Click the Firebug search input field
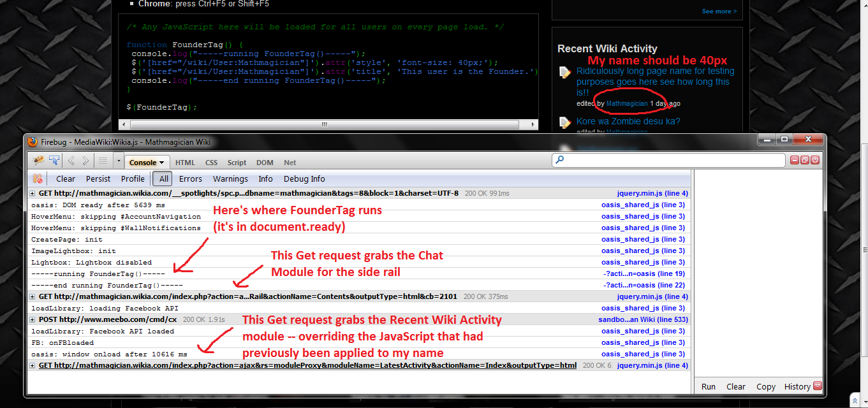This screenshot has width=868, height=408. tap(670, 160)
